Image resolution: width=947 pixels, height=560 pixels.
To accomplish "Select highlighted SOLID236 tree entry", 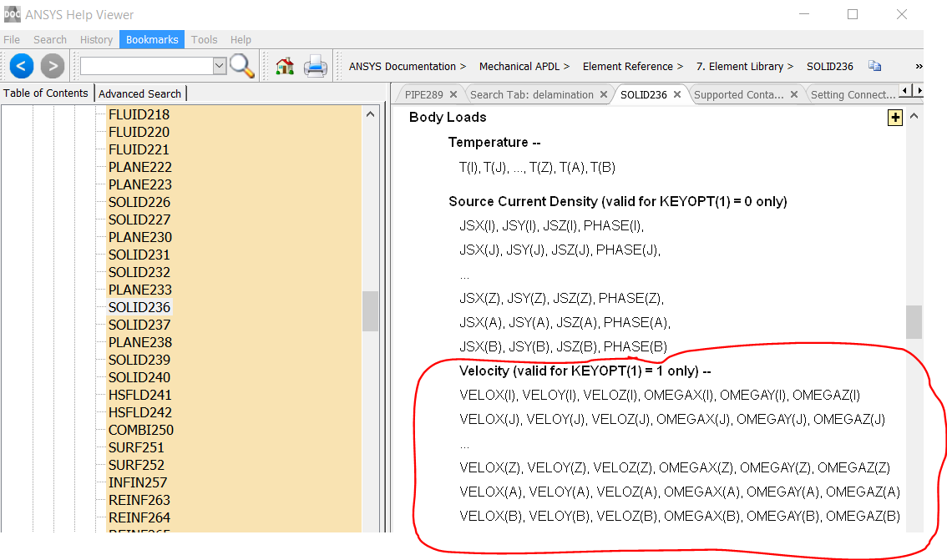I will click(139, 307).
